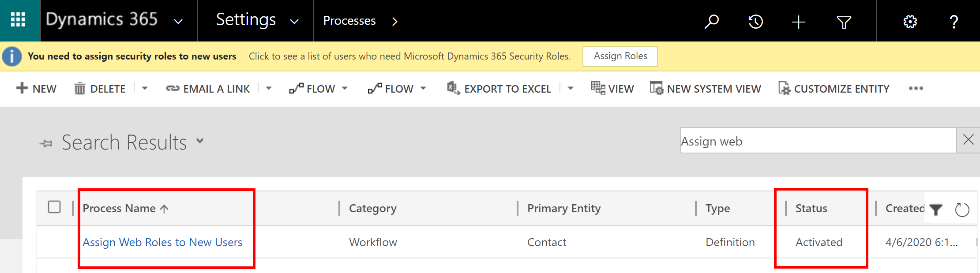Open recent items history icon

(x=755, y=21)
